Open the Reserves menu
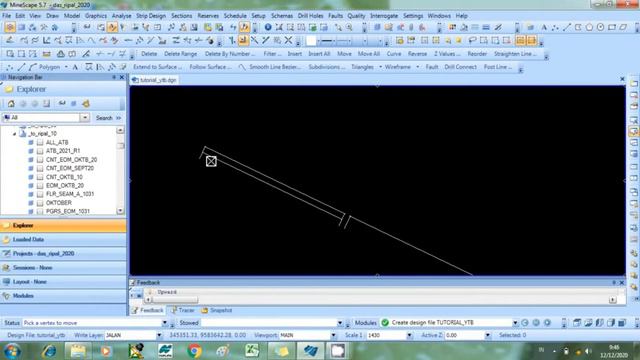Screen dimensions: 640x360 [x=208, y=16]
